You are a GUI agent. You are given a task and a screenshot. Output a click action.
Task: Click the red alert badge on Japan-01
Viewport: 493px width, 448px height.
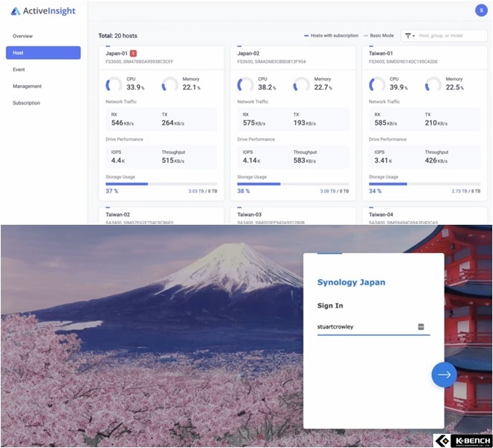click(x=133, y=54)
